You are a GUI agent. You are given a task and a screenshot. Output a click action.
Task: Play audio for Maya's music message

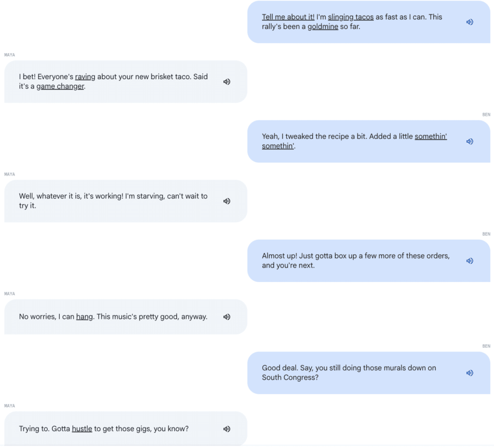[x=227, y=317]
